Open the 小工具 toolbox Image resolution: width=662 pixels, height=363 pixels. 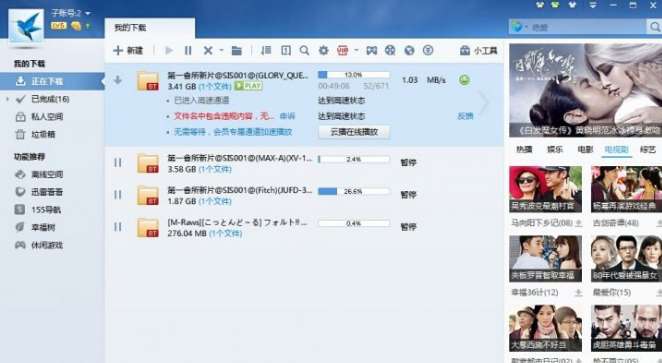478,51
